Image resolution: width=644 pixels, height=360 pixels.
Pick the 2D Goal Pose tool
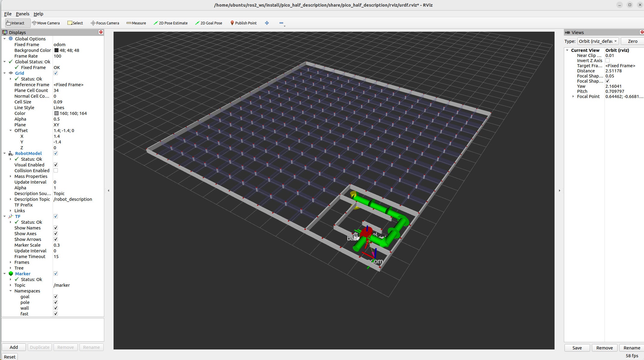click(x=208, y=23)
